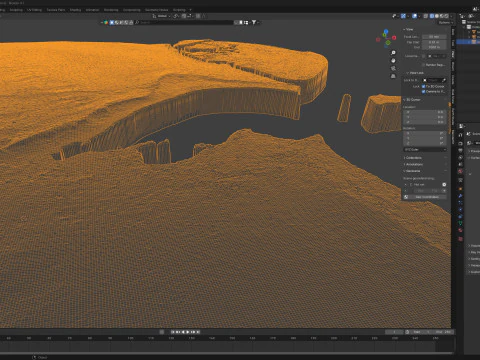Select solid viewport shading

(x=437, y=16)
